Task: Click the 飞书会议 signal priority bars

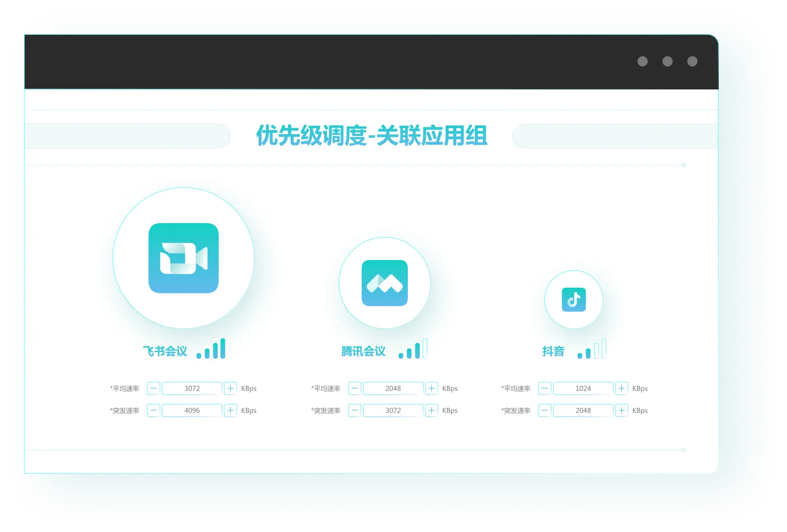Action: [x=211, y=349]
